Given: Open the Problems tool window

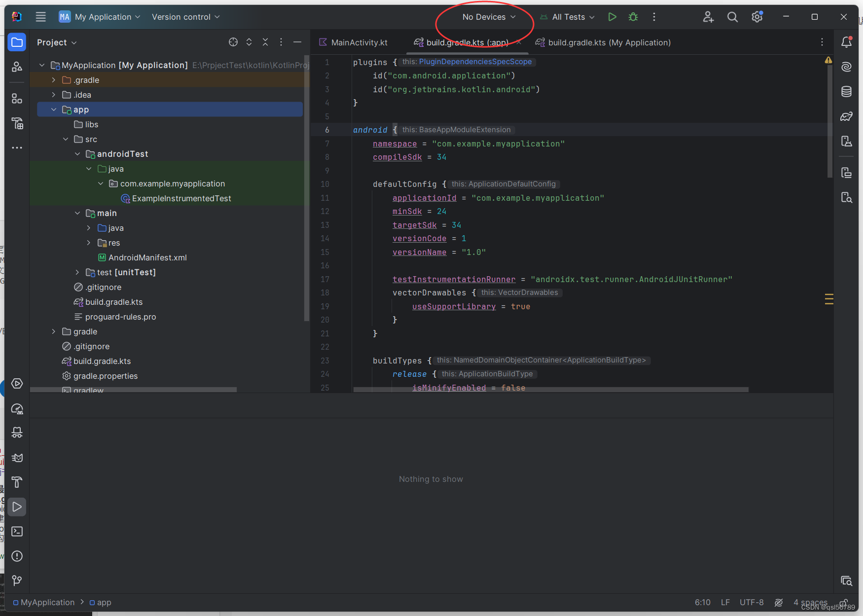Looking at the screenshot, I should click(17, 556).
